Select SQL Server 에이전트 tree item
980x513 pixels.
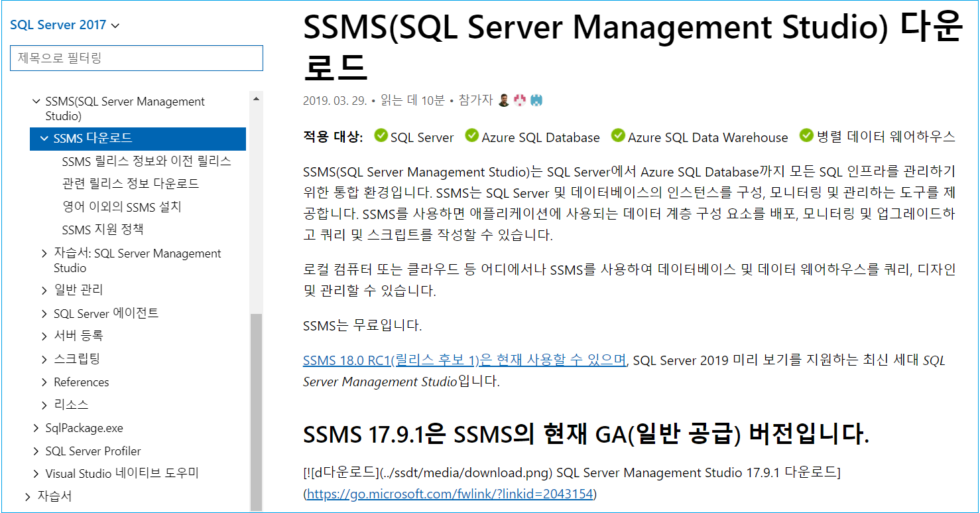(106, 313)
